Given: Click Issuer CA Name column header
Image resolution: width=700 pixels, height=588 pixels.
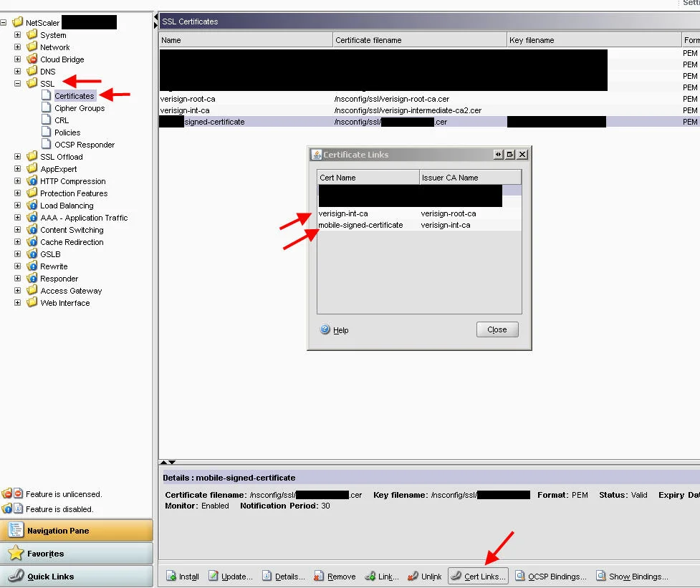Looking at the screenshot, I should (471, 178).
